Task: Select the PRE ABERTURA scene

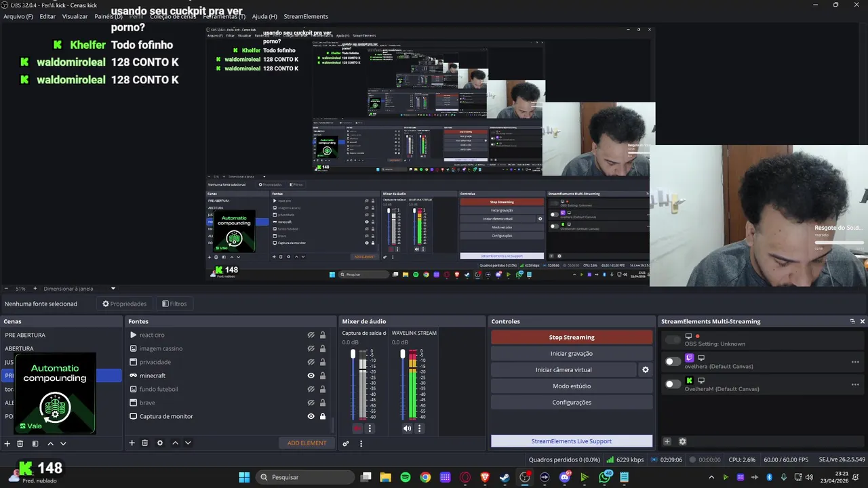Action: pos(61,335)
